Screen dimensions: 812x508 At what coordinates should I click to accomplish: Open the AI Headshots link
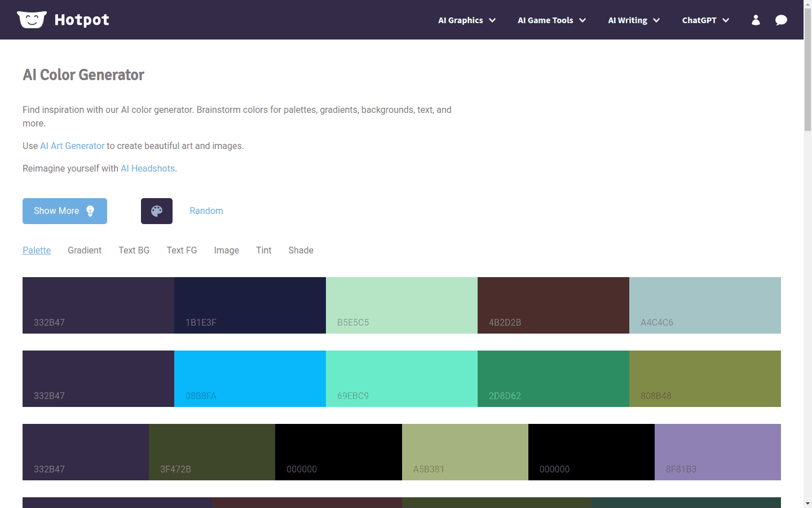[x=147, y=168]
